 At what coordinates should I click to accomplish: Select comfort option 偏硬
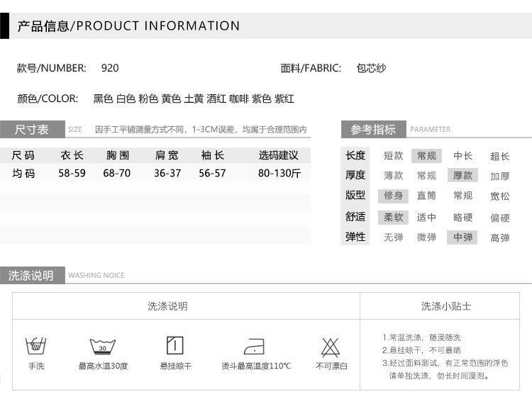(x=500, y=218)
